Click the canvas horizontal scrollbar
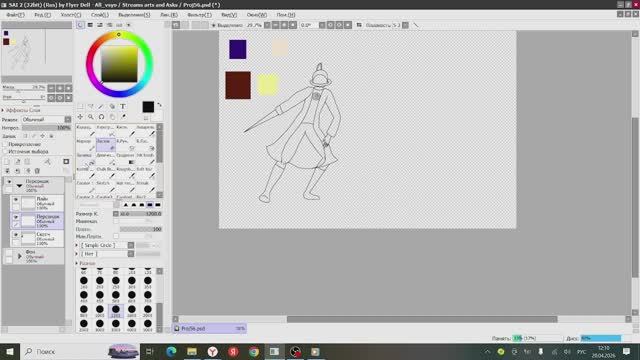 (x=422, y=319)
